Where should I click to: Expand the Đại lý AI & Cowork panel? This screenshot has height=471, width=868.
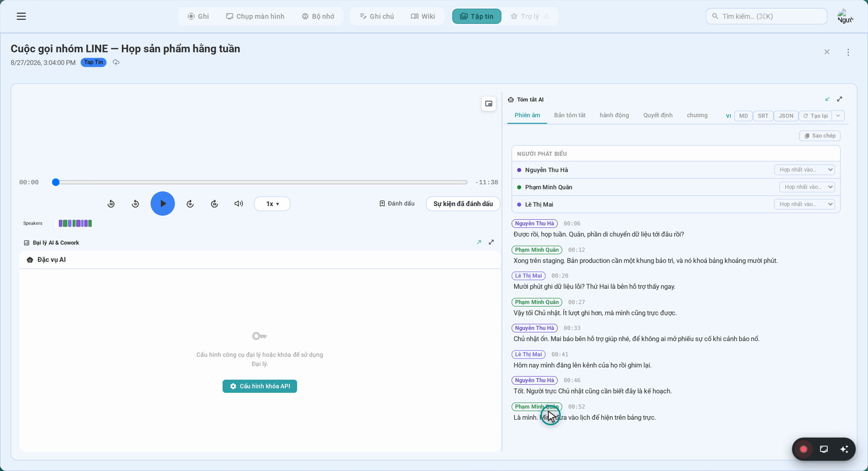491,243
